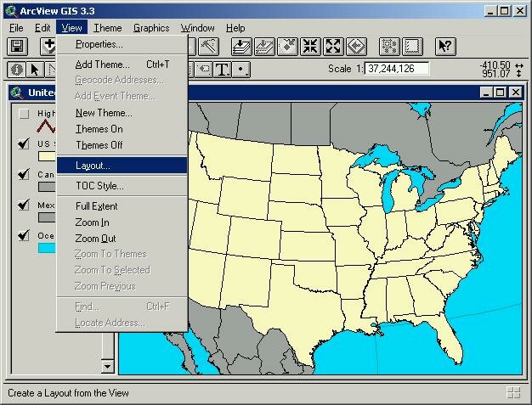
Task: Select Full Extent menu entry
Action: coord(122,206)
